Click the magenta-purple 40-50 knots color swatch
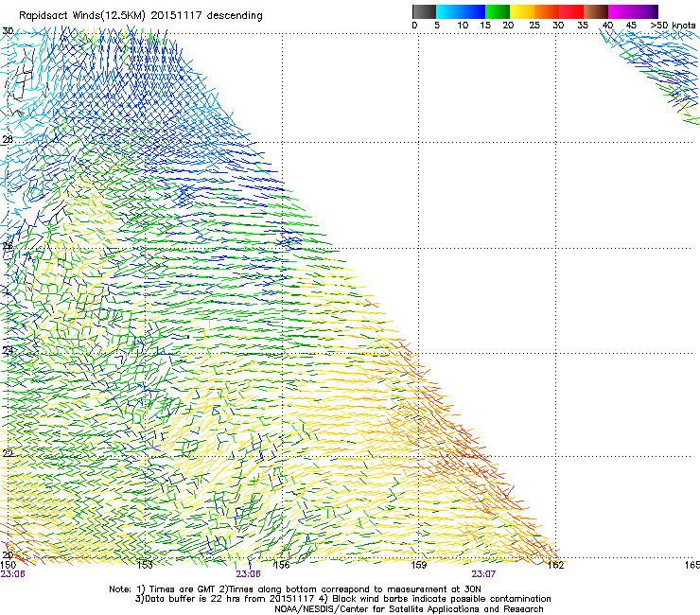Viewport: 700px width, 615px height. click(633, 11)
